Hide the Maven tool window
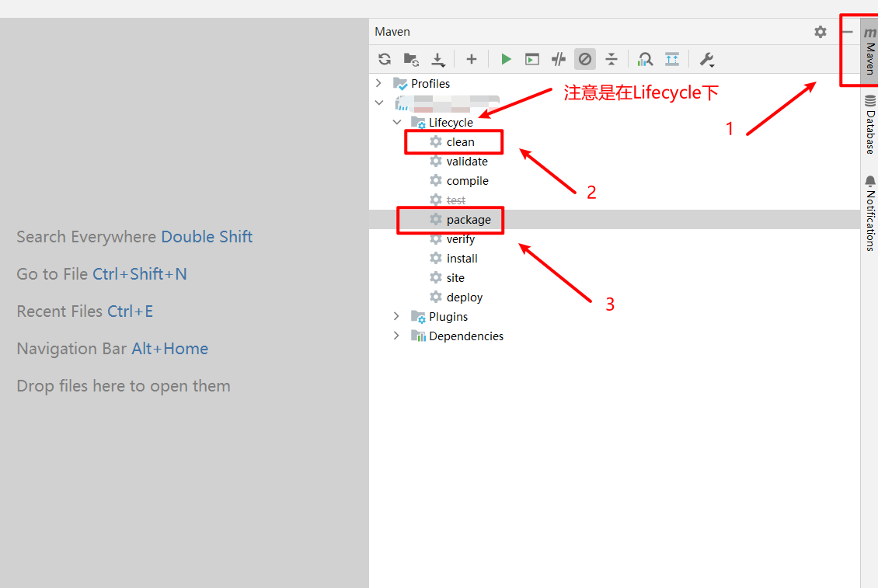878x588 pixels. [847, 32]
